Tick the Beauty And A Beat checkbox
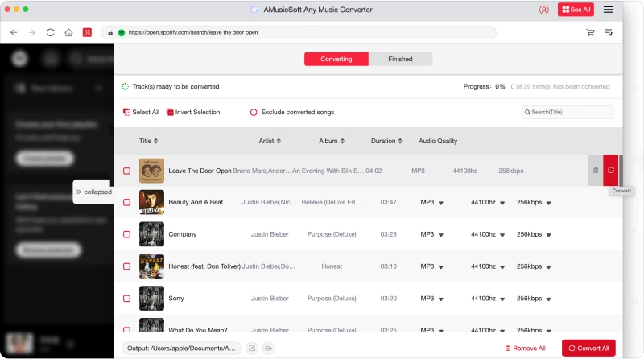This screenshot has height=359, width=644. 126,203
